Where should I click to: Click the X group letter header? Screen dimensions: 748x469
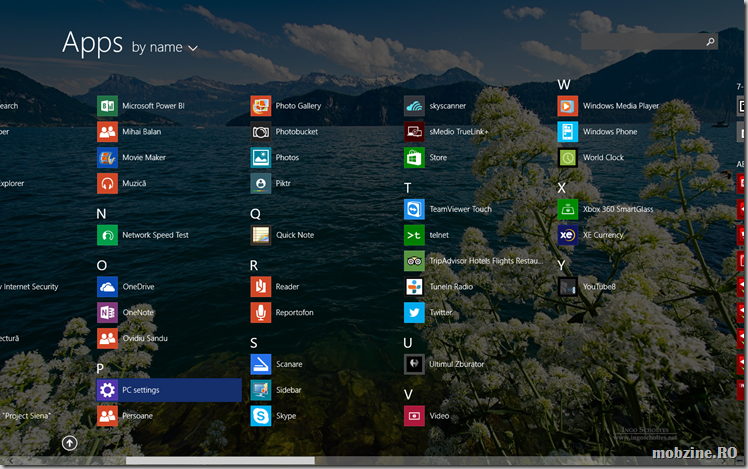click(x=561, y=188)
